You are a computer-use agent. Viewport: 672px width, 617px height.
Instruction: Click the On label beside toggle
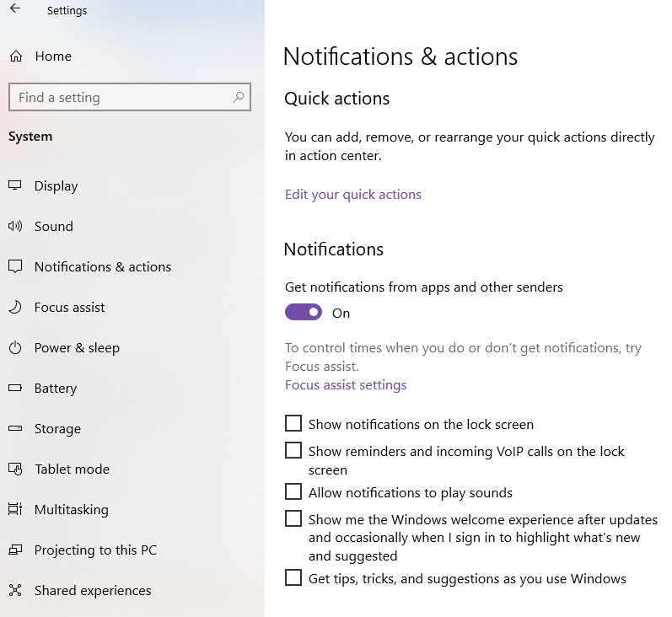coord(341,314)
